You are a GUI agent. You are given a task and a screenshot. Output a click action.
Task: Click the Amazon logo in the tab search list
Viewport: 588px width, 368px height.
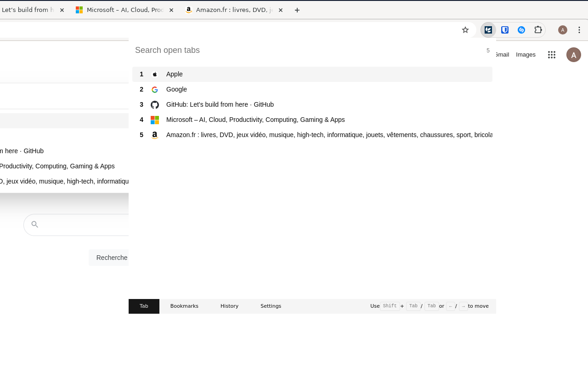[x=155, y=135]
